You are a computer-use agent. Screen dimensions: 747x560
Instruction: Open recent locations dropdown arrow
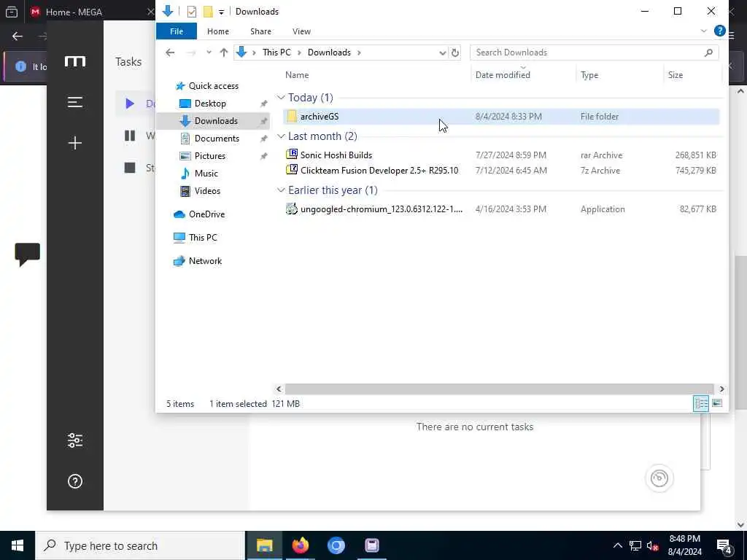(209, 52)
